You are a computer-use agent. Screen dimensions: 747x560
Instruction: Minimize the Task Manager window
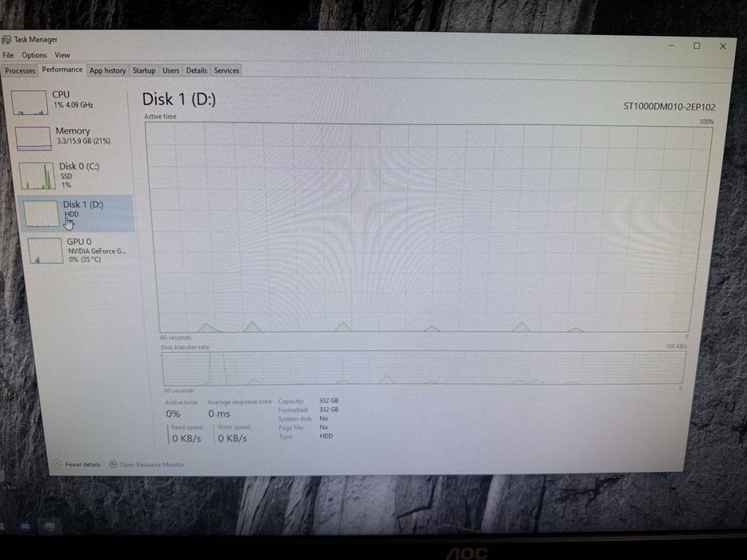(x=671, y=46)
